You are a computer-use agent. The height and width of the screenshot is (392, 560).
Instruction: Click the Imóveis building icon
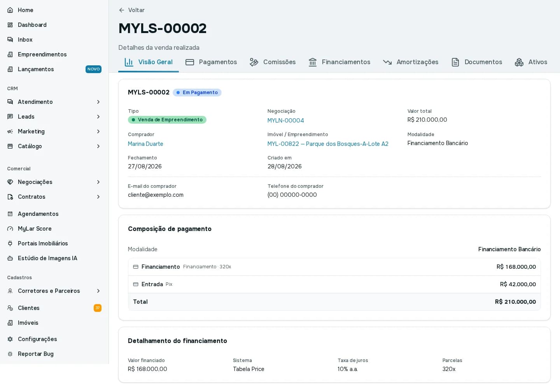click(10, 323)
